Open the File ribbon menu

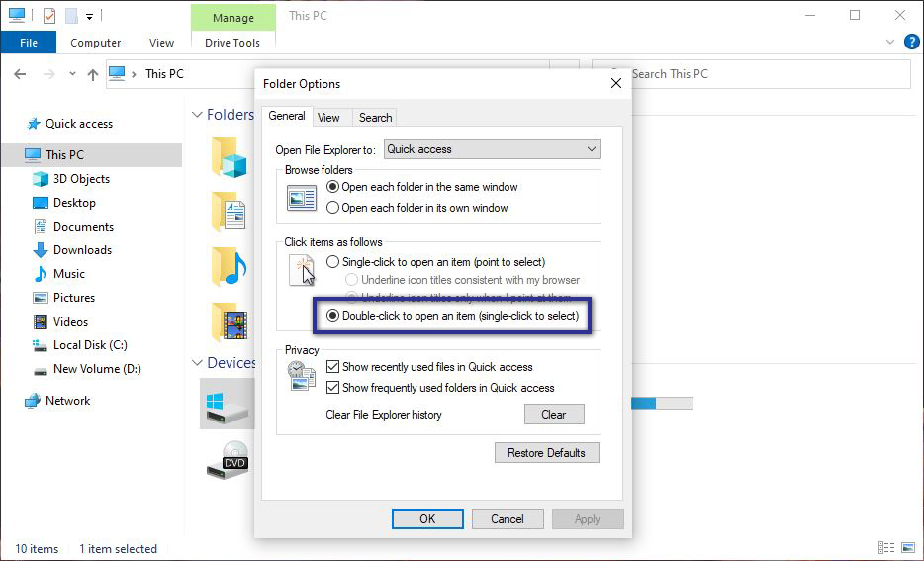(x=29, y=43)
